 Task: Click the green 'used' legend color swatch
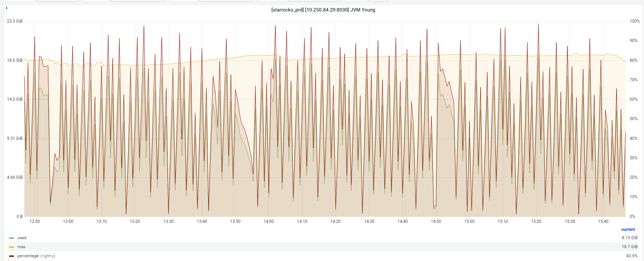pos(11,238)
